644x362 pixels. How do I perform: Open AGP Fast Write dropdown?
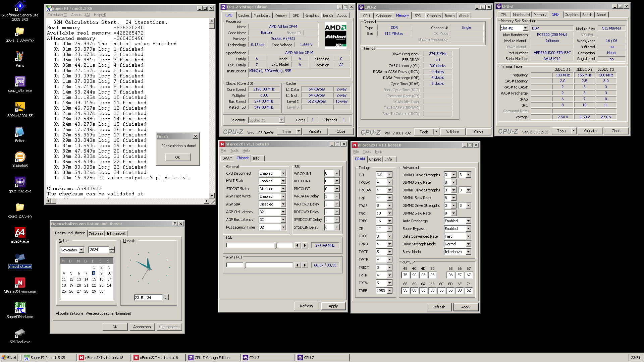coord(283,196)
